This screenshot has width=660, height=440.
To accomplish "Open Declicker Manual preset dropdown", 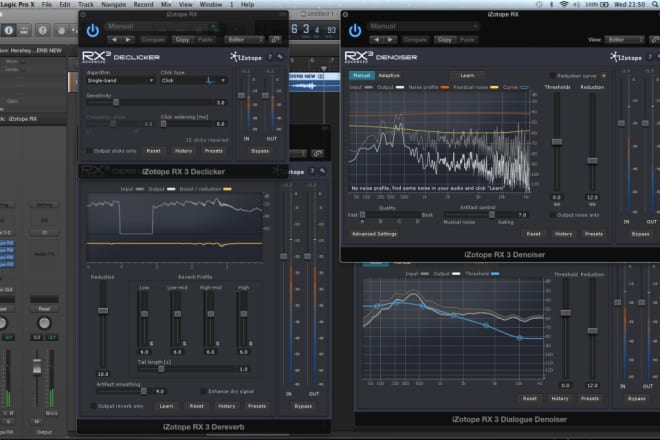I will click(x=162, y=27).
